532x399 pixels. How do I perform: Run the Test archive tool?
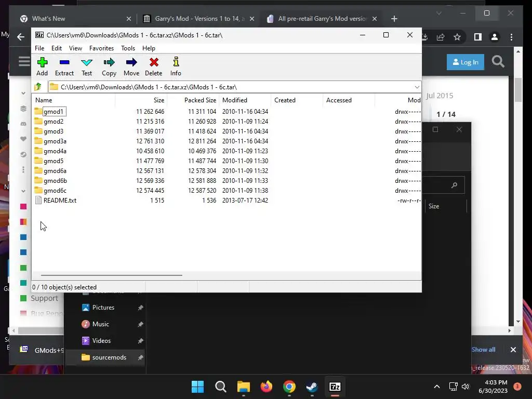pyautogui.click(x=87, y=66)
